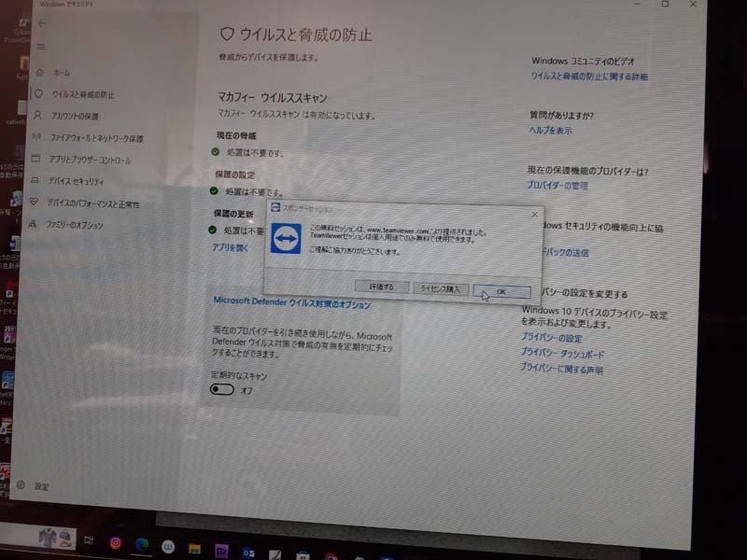Screen dimensions: 747x560
Task: Click the green check under 保護の更新
Action: pyautogui.click(x=213, y=230)
